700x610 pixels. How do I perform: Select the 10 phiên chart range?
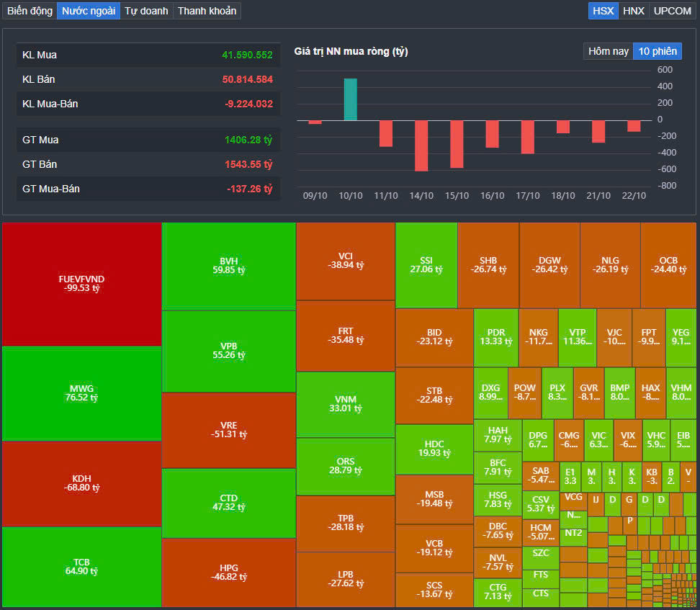658,51
